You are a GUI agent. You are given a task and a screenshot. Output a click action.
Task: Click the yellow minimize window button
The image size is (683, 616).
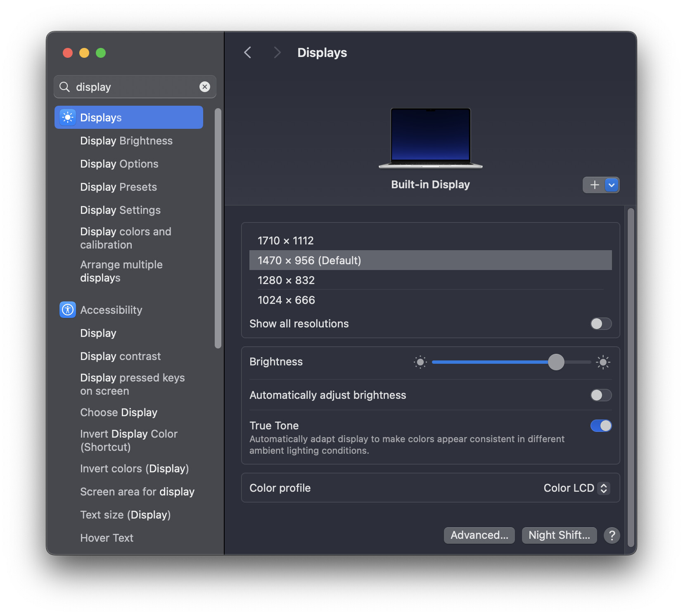pos(84,53)
